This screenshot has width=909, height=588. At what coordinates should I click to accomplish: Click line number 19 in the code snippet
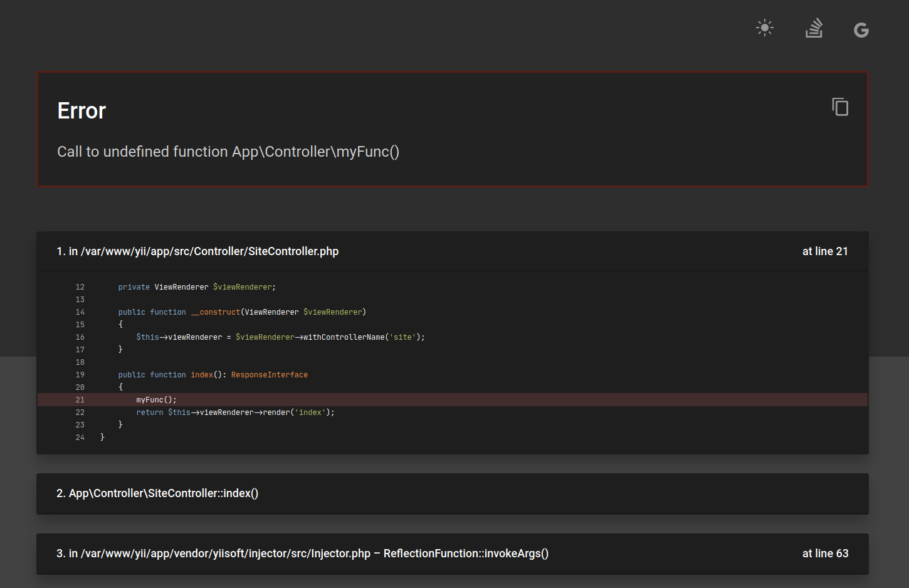pos(80,374)
